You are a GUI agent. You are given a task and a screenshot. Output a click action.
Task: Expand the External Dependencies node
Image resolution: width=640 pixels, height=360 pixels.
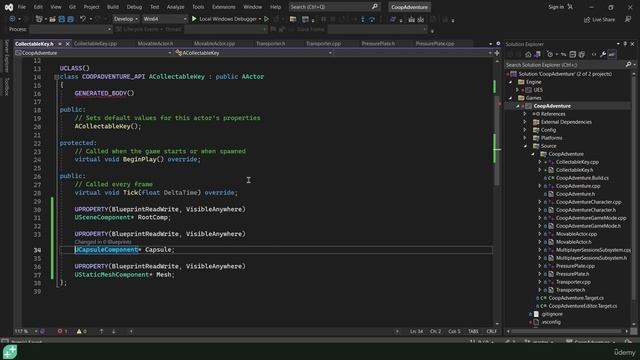coord(525,122)
